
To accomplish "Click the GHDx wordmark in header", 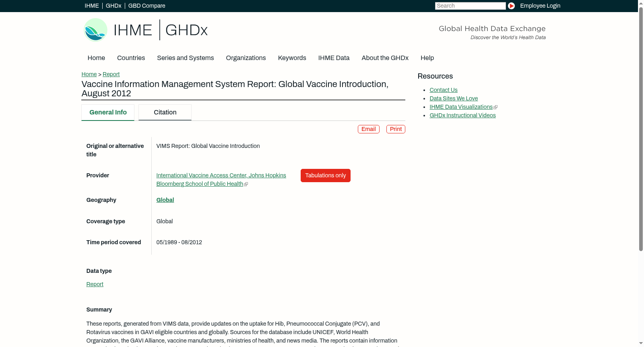I will tap(186, 30).
